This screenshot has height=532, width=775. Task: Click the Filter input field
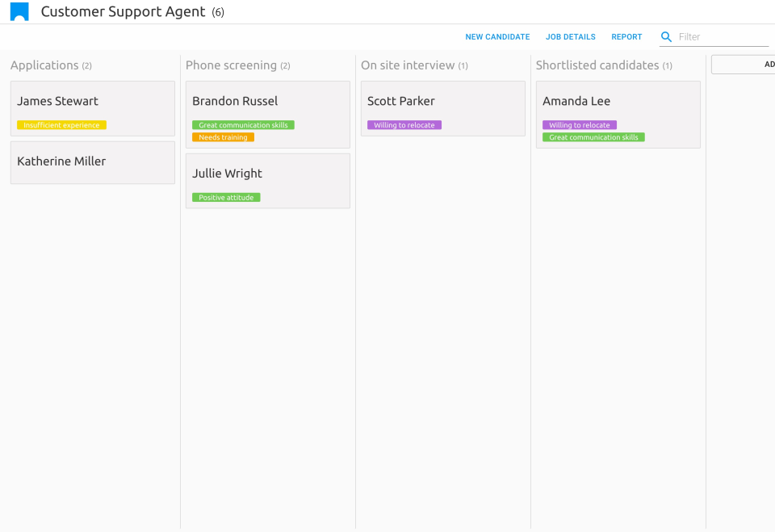point(722,37)
